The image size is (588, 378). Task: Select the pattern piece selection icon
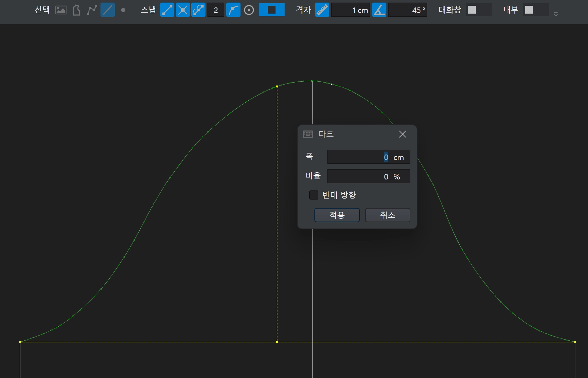pos(76,10)
